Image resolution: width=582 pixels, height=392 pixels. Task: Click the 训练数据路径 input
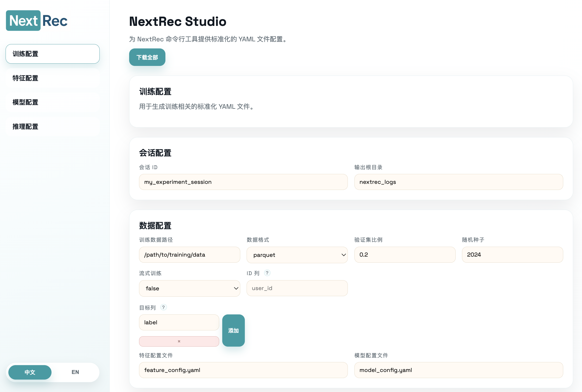click(189, 255)
